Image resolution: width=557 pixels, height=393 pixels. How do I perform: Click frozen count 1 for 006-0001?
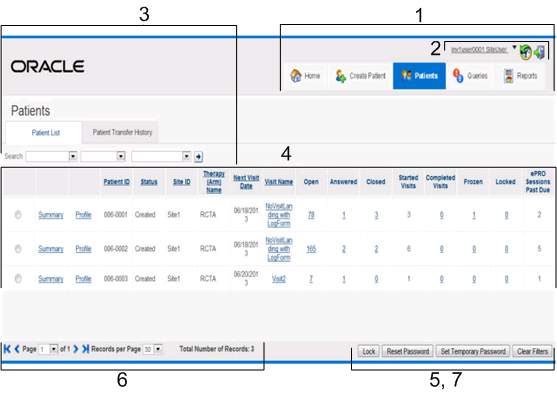(474, 215)
